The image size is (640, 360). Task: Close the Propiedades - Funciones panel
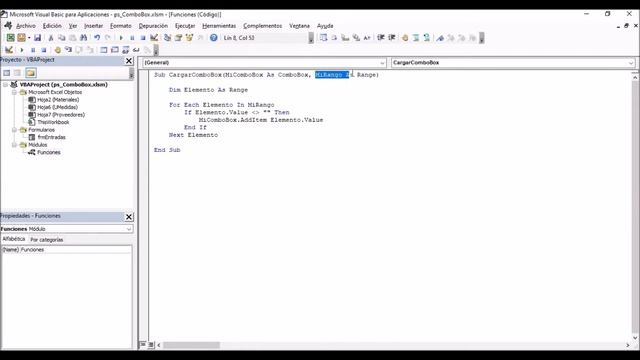pos(129,217)
